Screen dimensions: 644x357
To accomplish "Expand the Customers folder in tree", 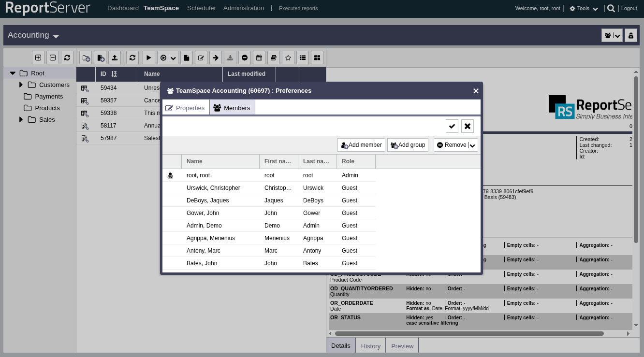I will click(21, 85).
